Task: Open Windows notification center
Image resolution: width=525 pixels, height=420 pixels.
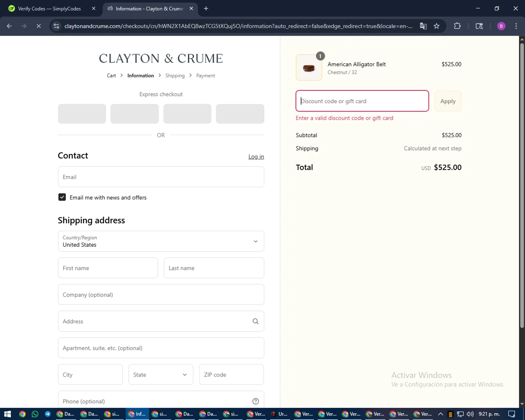Action: pyautogui.click(x=512, y=414)
